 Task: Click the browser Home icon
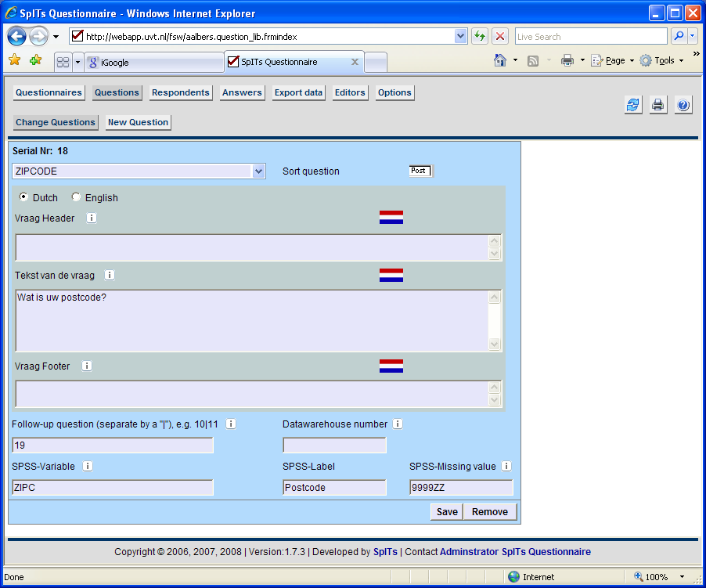pos(500,60)
